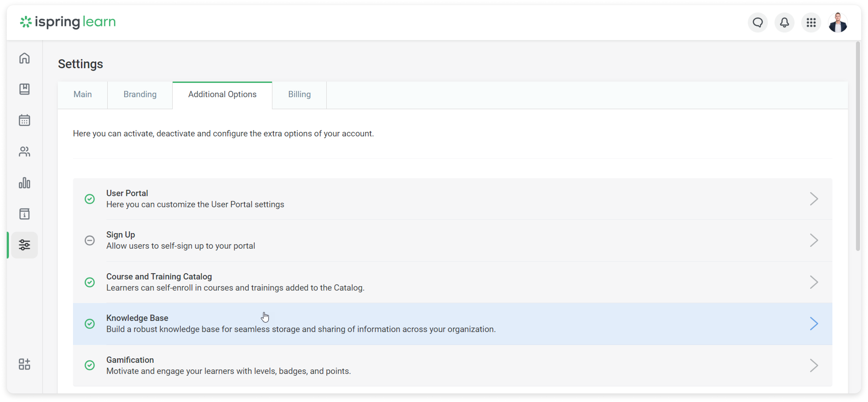Open Reports via the bar chart icon

pyautogui.click(x=25, y=183)
